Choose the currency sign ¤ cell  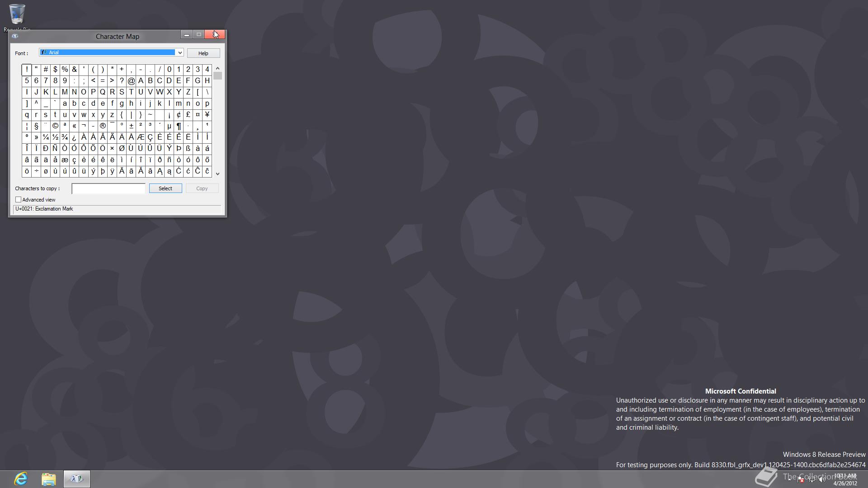tap(198, 115)
